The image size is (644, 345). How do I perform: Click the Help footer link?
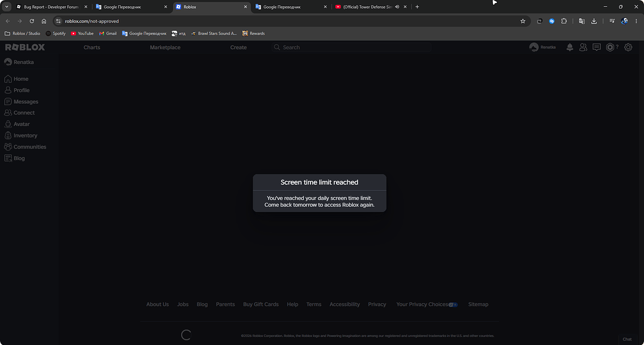(x=292, y=305)
